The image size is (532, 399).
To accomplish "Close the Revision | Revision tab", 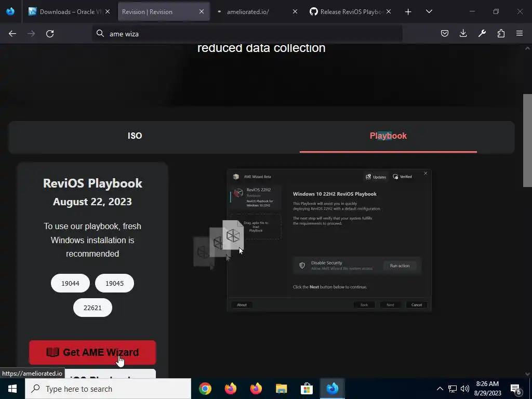I will (x=202, y=11).
